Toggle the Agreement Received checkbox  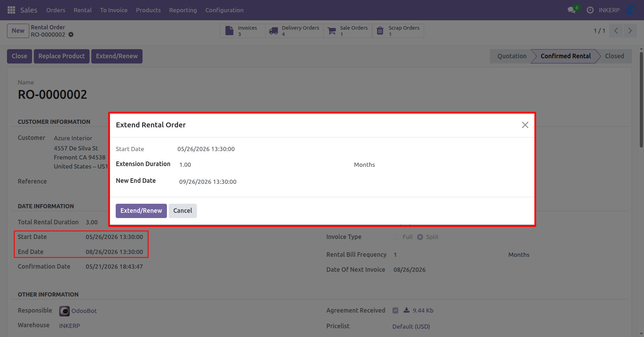click(x=395, y=310)
